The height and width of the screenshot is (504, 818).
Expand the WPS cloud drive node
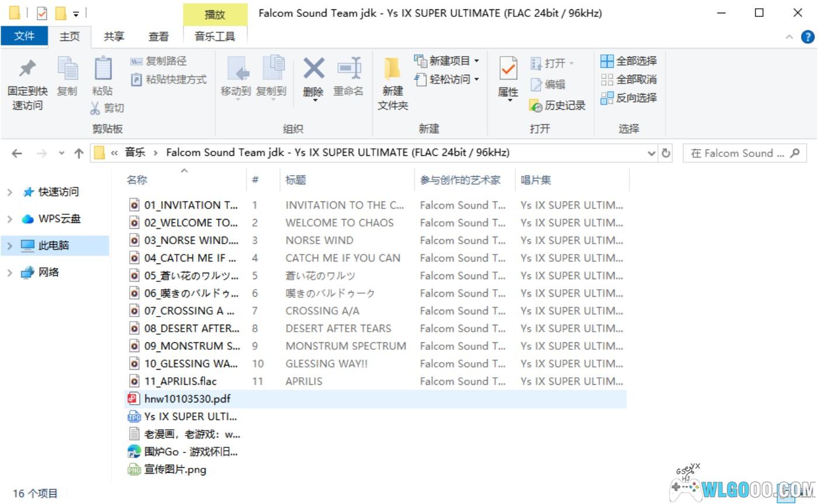coord(9,219)
